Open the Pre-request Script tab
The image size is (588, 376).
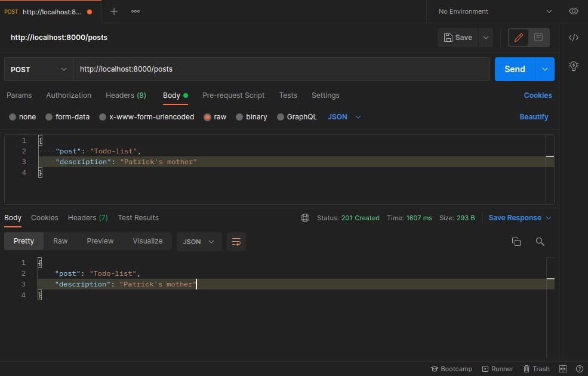[x=233, y=95]
